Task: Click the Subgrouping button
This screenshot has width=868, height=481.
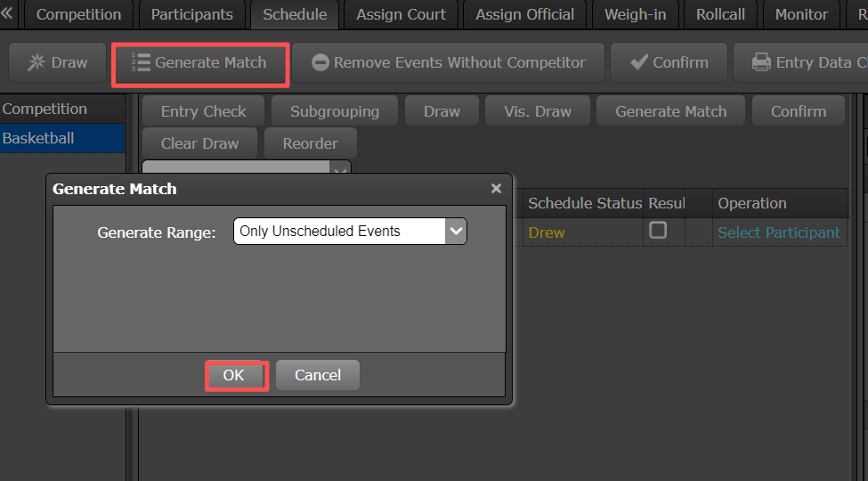Action: [x=334, y=111]
